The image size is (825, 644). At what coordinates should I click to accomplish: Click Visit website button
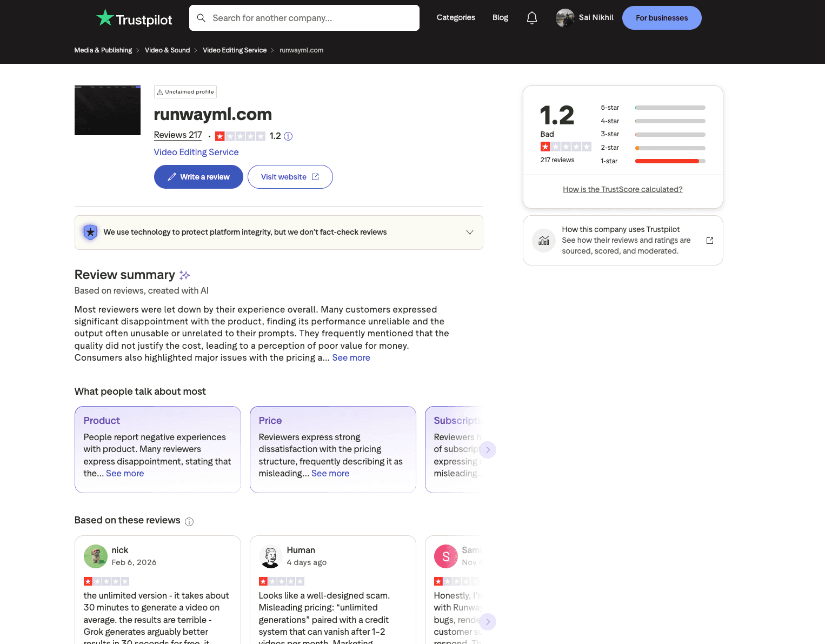click(x=290, y=177)
